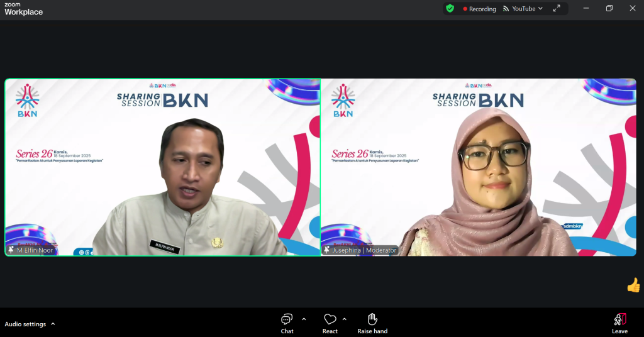
Task: Click the "Jusephina | Moderator" name label
Action: 364,250
